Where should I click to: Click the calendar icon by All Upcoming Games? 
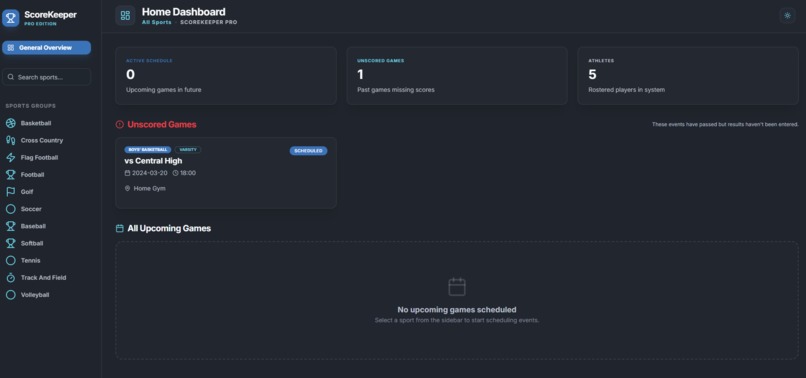coord(120,228)
